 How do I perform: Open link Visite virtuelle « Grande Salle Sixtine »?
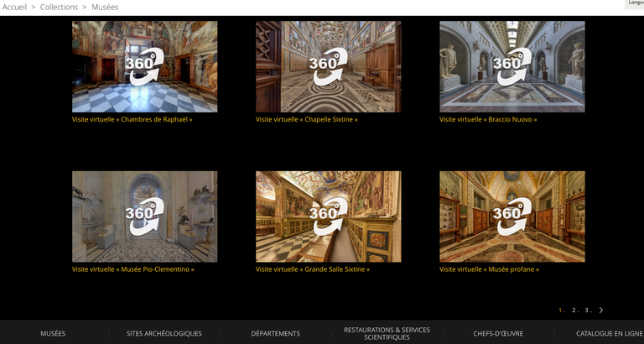coord(313,269)
